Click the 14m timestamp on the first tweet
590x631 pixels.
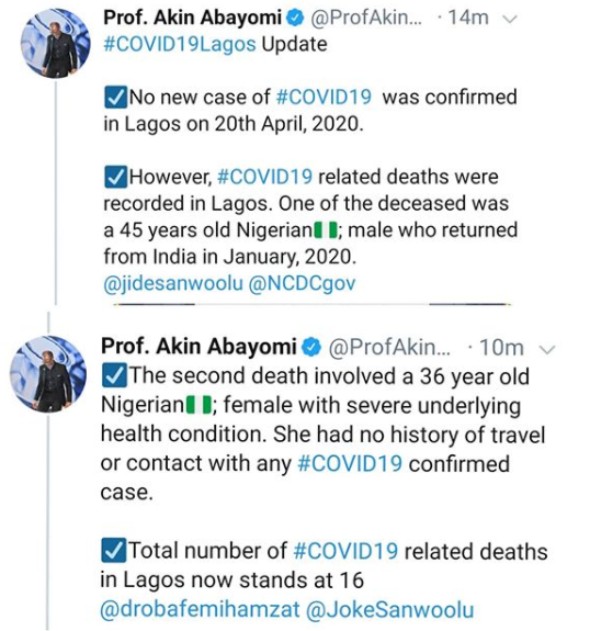click(x=468, y=18)
